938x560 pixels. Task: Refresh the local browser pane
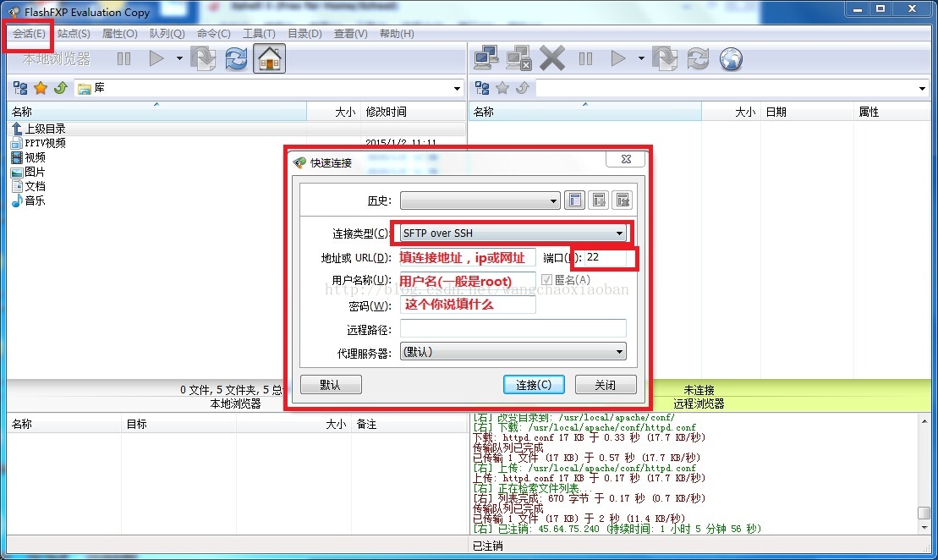(236, 58)
